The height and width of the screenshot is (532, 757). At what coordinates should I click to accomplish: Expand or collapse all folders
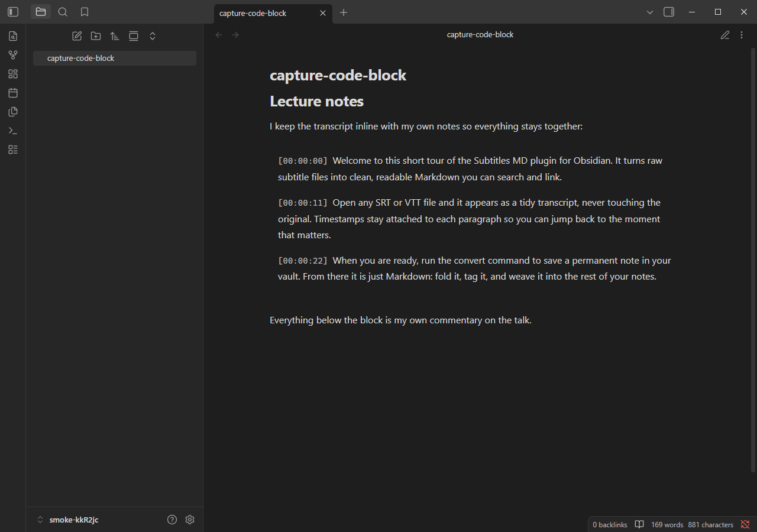tap(153, 36)
